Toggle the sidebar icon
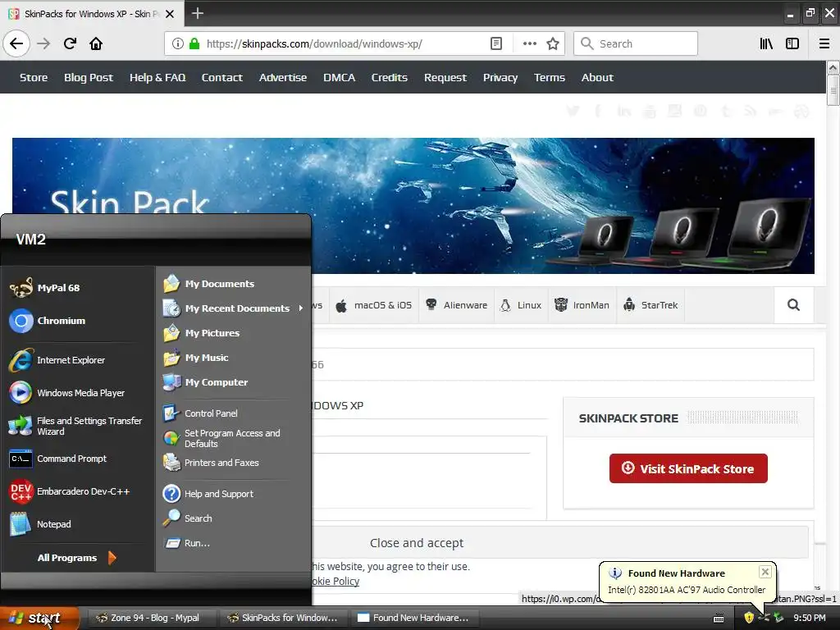This screenshot has width=840, height=630. tap(792, 43)
